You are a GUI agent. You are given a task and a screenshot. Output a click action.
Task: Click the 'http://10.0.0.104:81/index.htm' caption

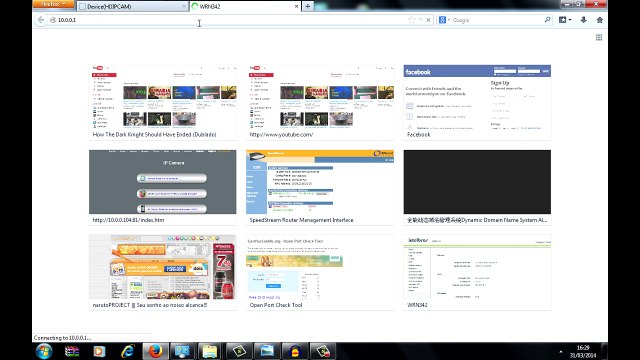pyautogui.click(x=128, y=220)
